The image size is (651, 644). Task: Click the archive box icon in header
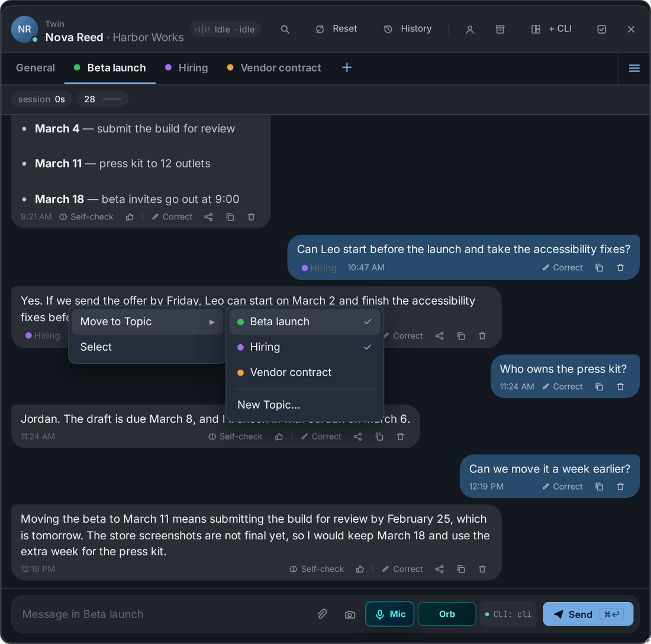[x=500, y=30]
